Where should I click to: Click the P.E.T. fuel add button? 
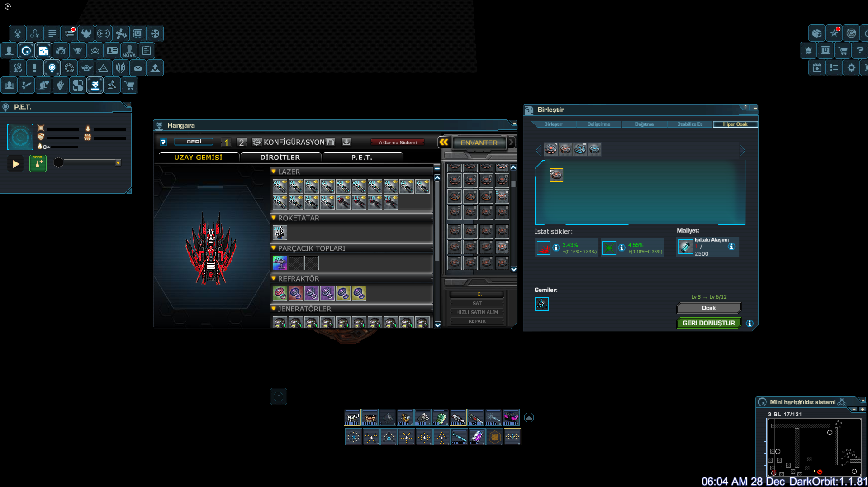[38, 163]
